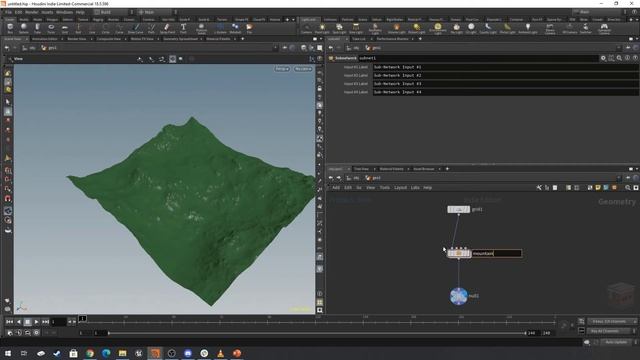This screenshot has height=360, width=640.
Task: Open the Windows menu
Action: (64, 12)
